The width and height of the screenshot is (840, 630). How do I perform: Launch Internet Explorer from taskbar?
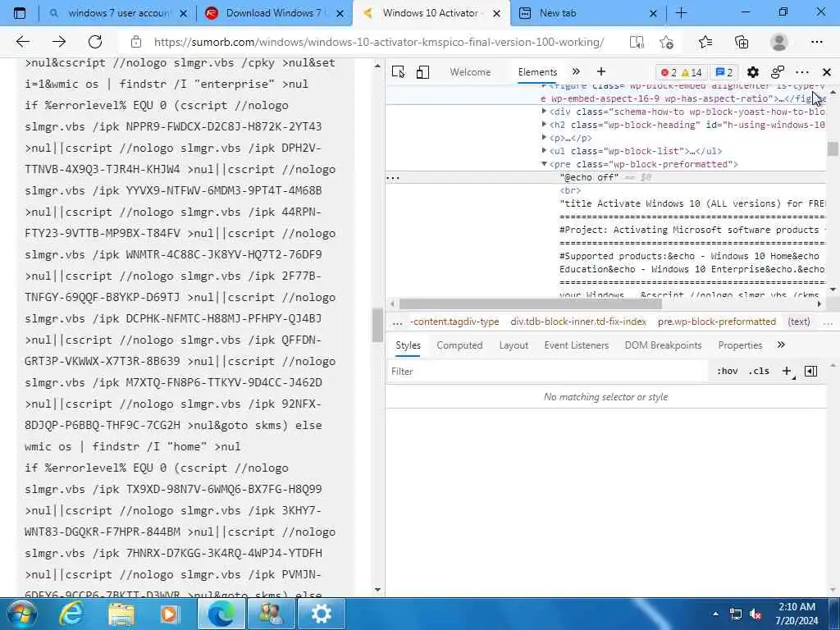click(x=71, y=614)
